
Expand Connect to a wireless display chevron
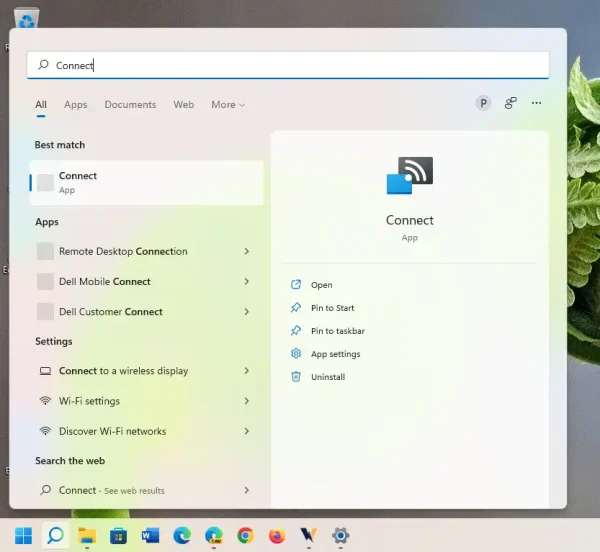(246, 370)
